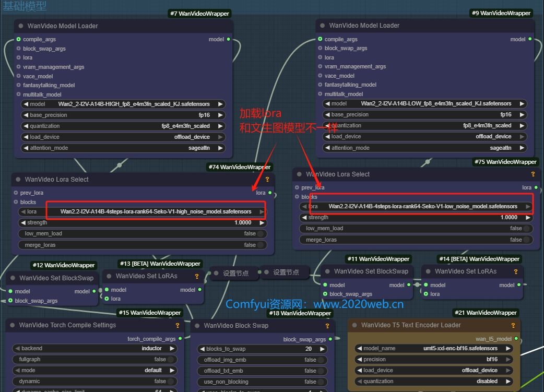Open help for high_noise WanVideo Lora Select node
This screenshot has height=392, width=544.
(x=267, y=180)
